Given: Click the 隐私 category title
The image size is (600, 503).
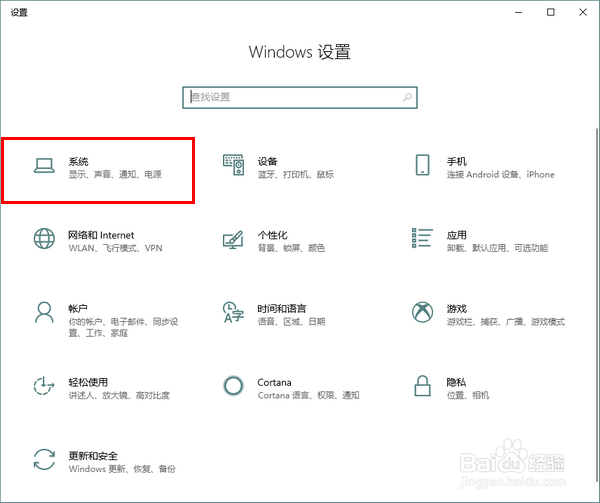Looking at the screenshot, I should 456,382.
